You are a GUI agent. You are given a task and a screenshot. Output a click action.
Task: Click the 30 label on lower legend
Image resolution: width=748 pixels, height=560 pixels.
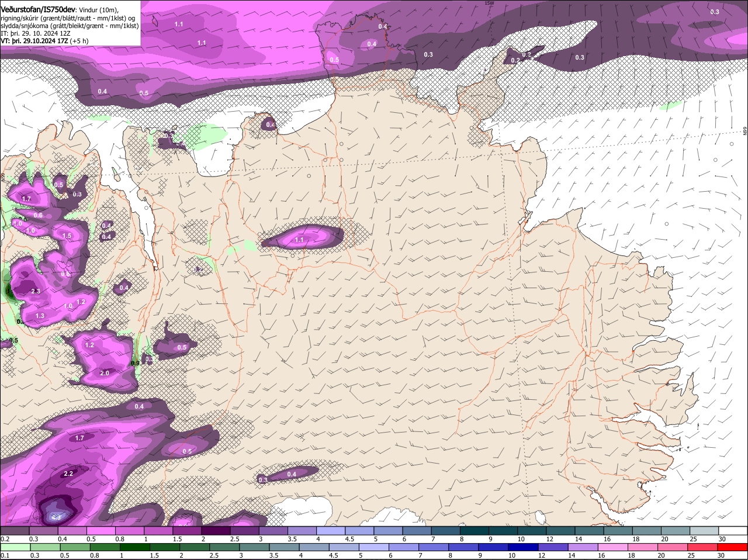tap(722, 555)
